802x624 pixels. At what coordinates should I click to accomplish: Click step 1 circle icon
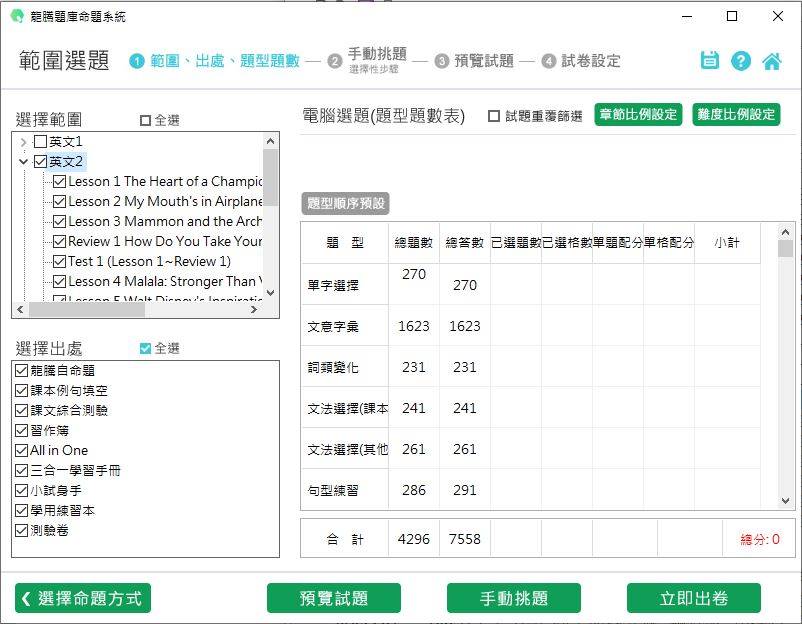click(x=137, y=61)
